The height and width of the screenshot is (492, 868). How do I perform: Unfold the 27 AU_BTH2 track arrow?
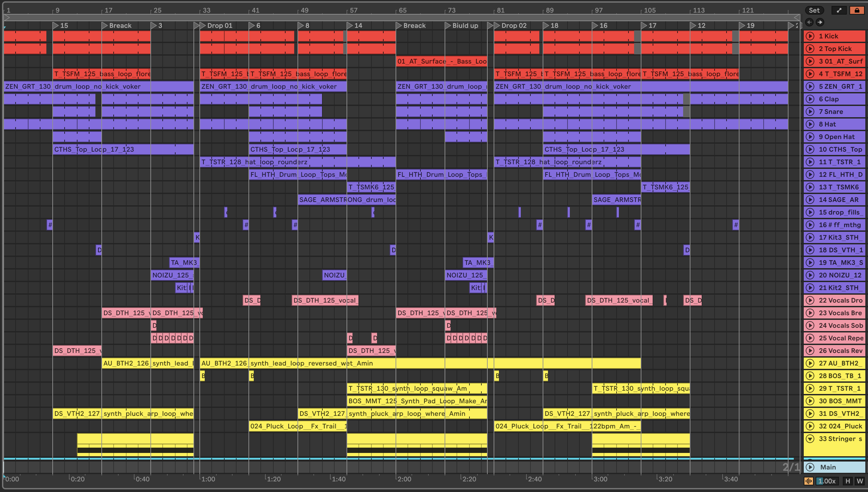click(x=810, y=363)
